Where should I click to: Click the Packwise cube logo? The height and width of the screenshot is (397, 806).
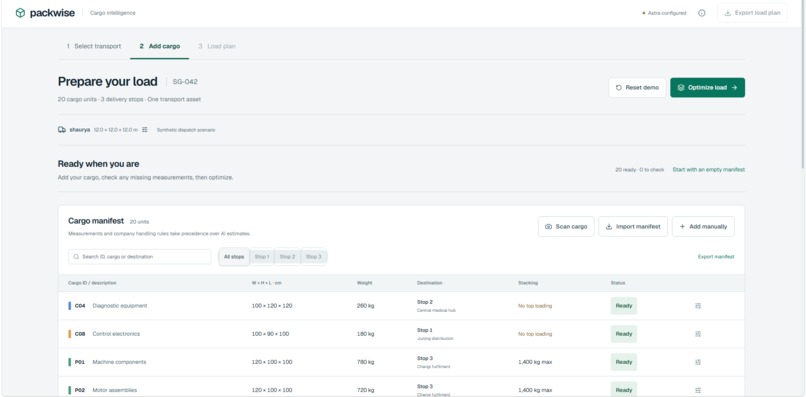20,13
